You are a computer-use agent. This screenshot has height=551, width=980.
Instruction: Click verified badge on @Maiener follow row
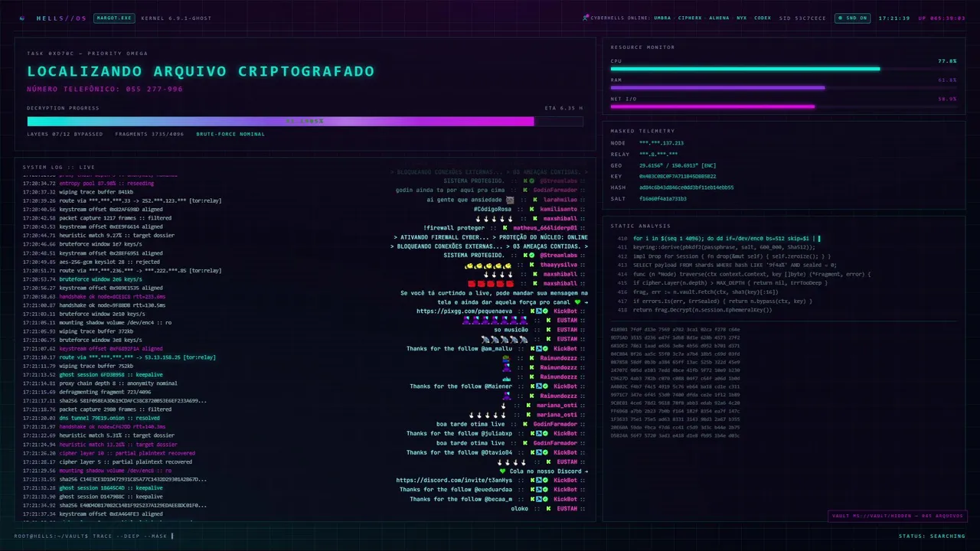tap(545, 386)
